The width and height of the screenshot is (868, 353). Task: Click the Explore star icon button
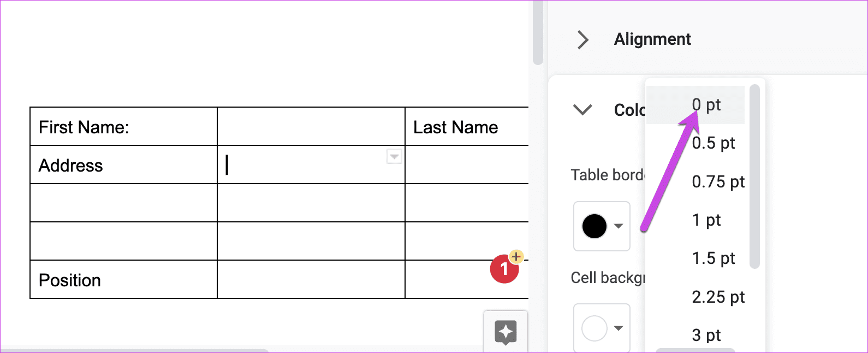[x=506, y=332]
